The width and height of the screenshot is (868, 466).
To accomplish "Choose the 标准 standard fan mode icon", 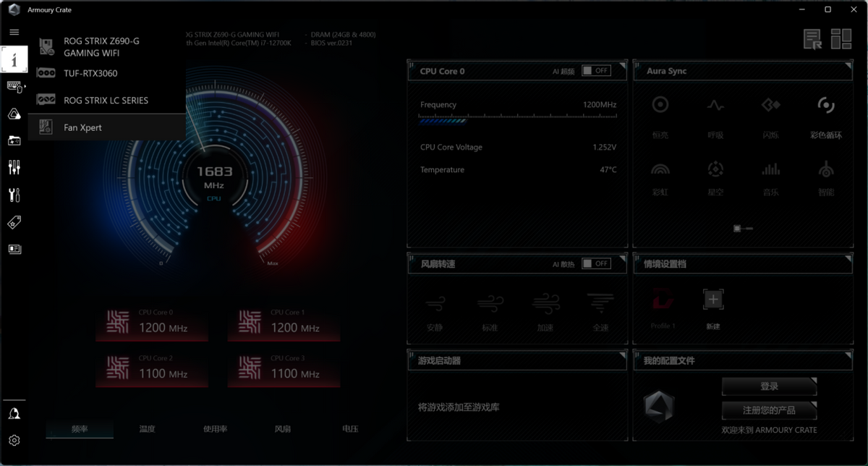I will pyautogui.click(x=490, y=302).
